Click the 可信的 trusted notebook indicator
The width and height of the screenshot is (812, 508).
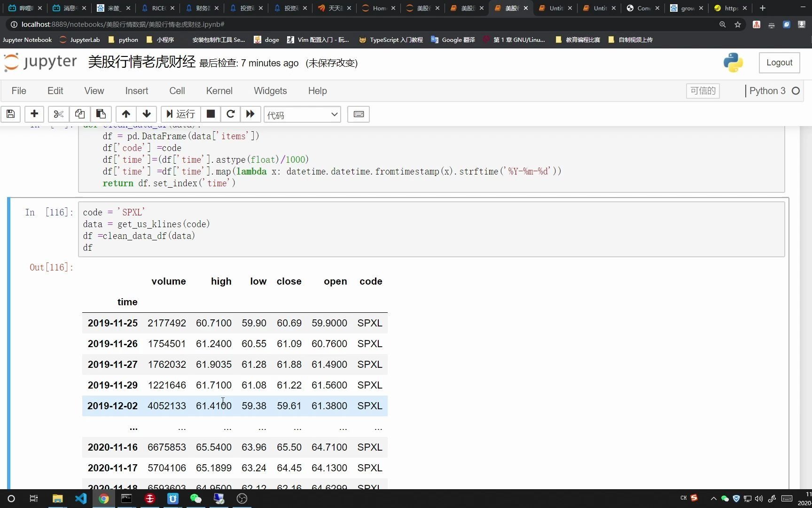(x=703, y=91)
